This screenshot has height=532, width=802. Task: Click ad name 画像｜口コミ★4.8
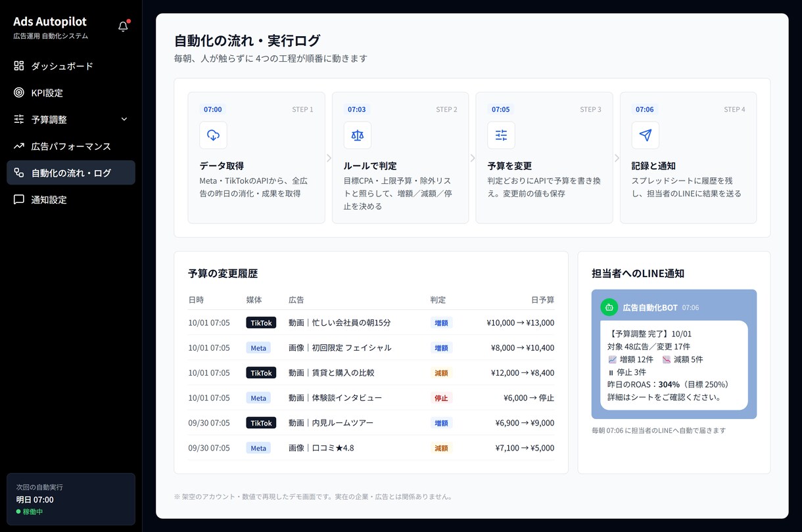(x=321, y=448)
